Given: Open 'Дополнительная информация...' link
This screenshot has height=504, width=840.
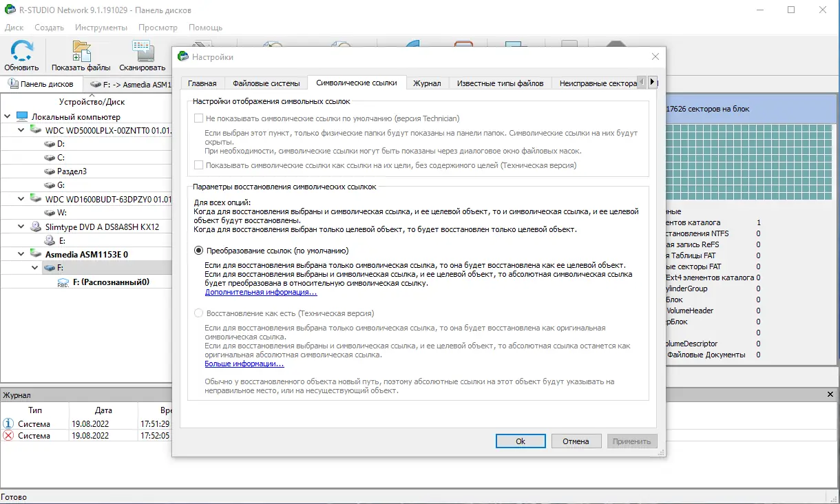Looking at the screenshot, I should click(x=261, y=292).
